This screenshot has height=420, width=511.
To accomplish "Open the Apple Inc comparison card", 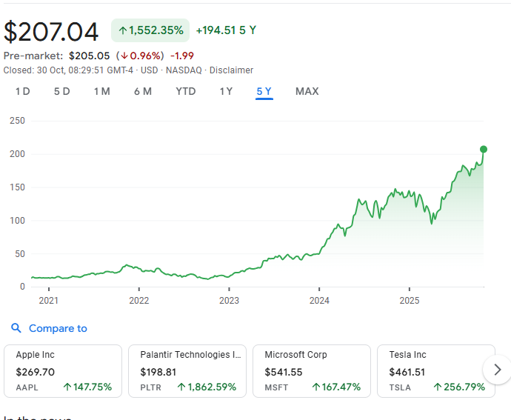I will (63, 371).
